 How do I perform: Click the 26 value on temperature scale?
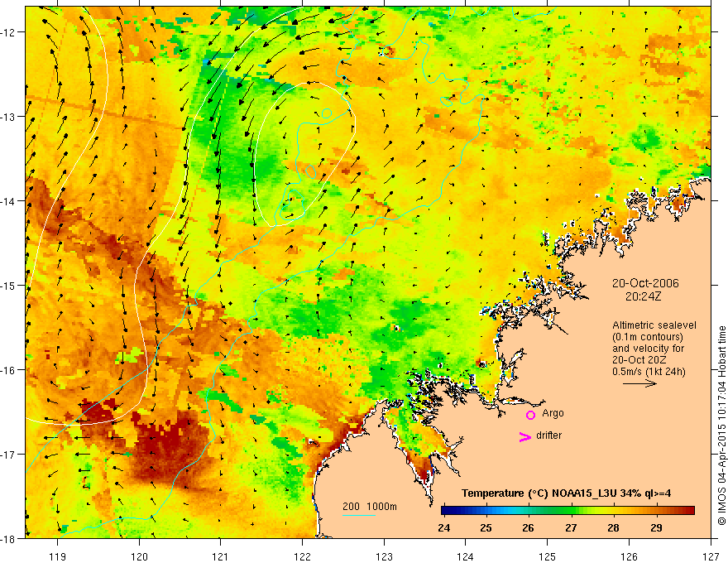(528, 527)
